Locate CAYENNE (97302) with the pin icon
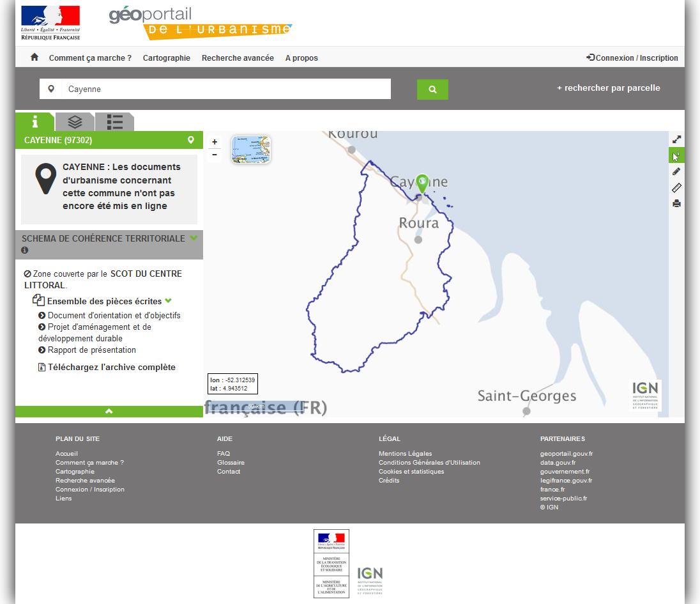Image resolution: width=700 pixels, height=604 pixels. click(x=190, y=140)
